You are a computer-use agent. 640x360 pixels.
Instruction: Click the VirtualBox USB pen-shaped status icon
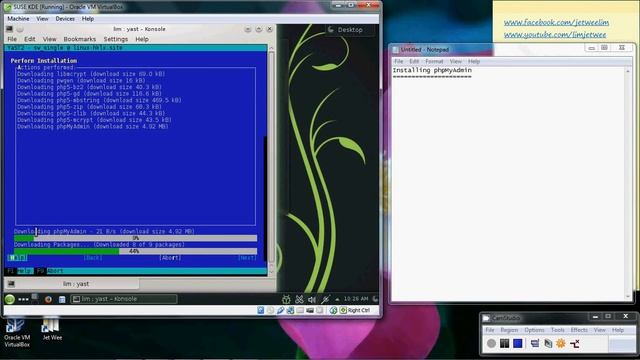[280, 311]
